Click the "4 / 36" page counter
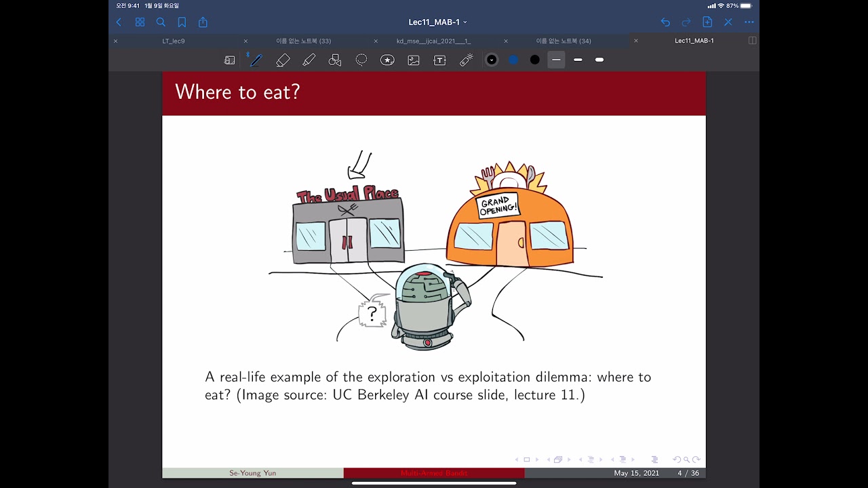 tap(688, 473)
